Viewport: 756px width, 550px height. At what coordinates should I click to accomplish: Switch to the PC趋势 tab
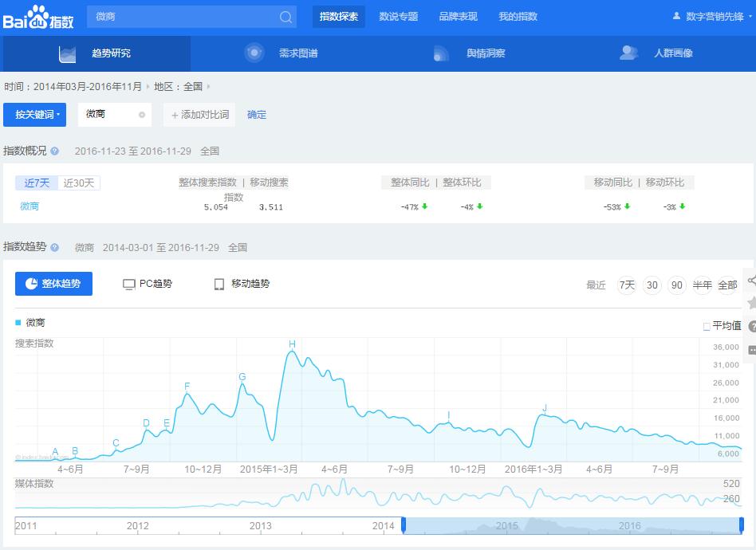tap(148, 283)
